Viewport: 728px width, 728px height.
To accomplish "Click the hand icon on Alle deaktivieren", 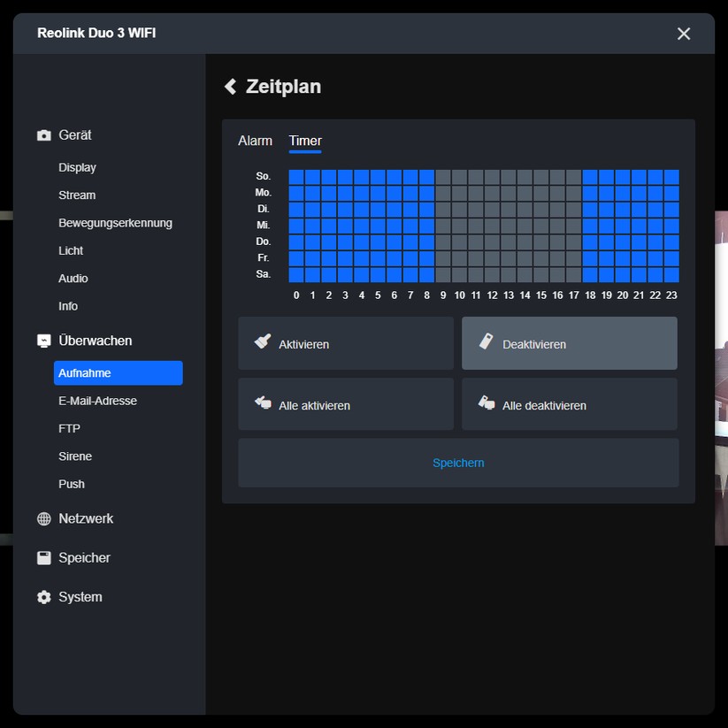I will (x=485, y=403).
